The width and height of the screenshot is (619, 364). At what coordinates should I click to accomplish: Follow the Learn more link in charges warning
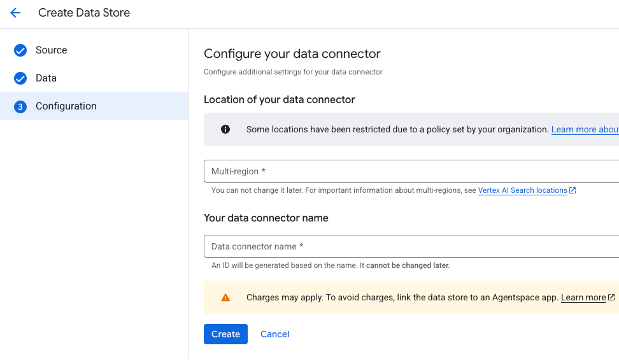pos(583,297)
